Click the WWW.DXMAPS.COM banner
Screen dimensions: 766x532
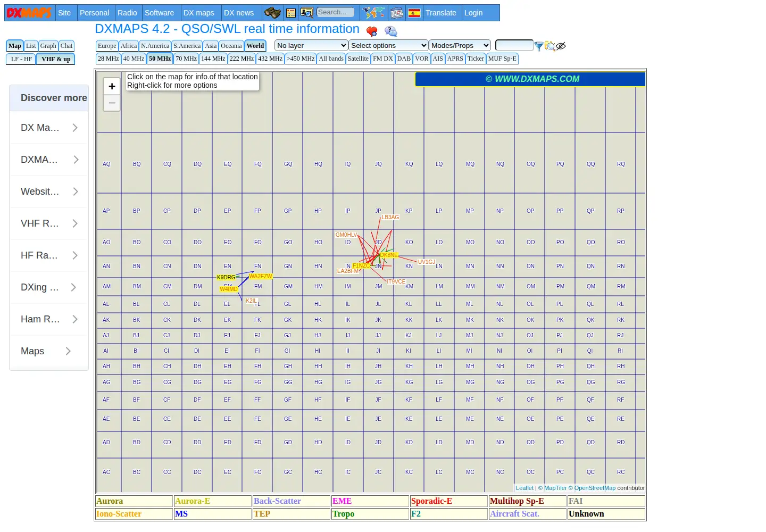(530, 79)
